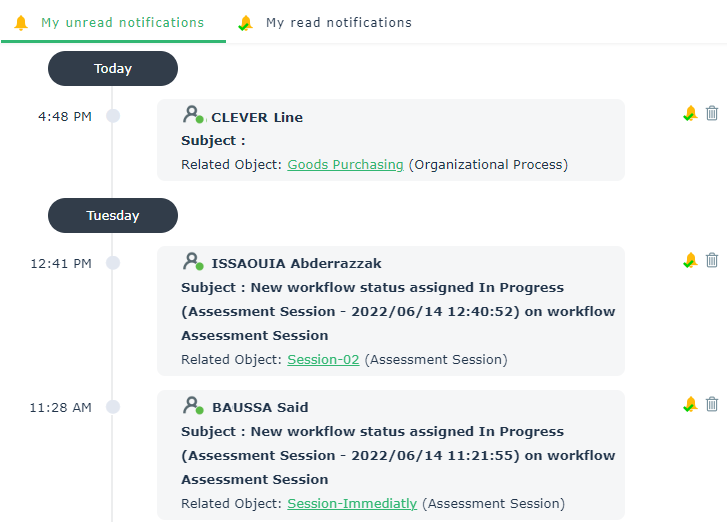This screenshot has width=727, height=522.
Task: Open the Session-02 link
Action: tap(323, 359)
